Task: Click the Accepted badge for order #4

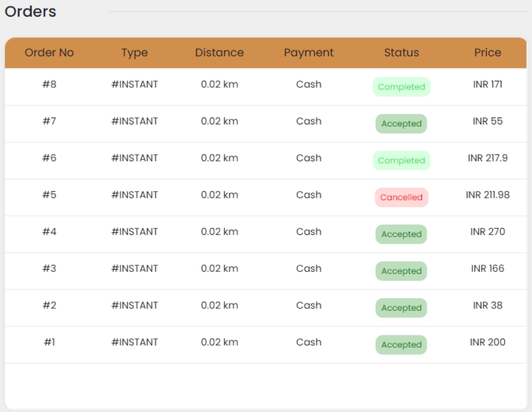Action: 401,234
